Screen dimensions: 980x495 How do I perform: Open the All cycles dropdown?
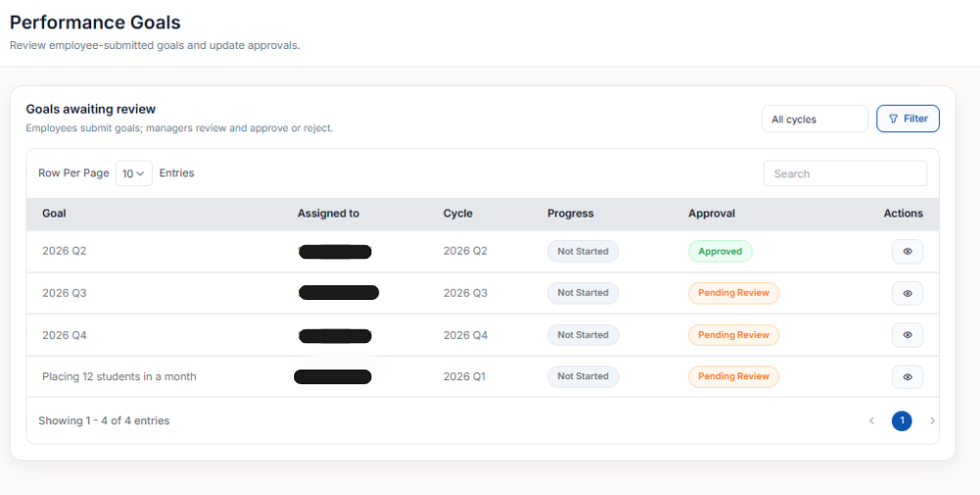(x=814, y=120)
